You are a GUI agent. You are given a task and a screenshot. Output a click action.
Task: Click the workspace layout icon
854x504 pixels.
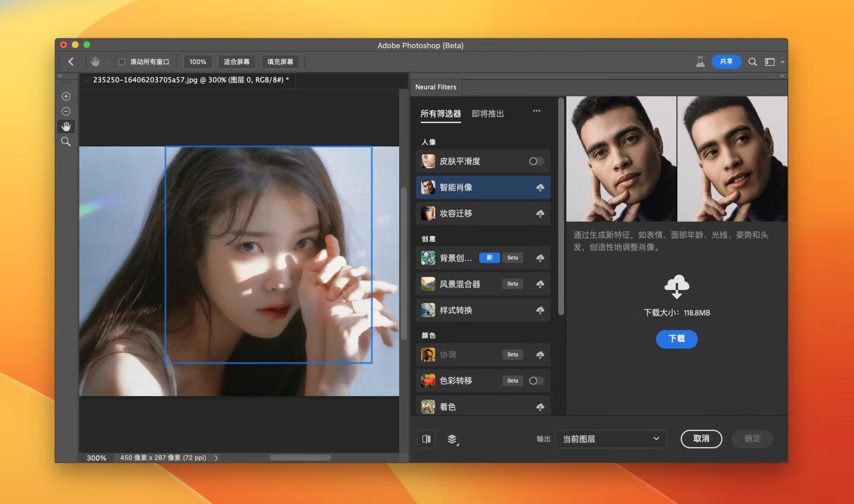(770, 62)
